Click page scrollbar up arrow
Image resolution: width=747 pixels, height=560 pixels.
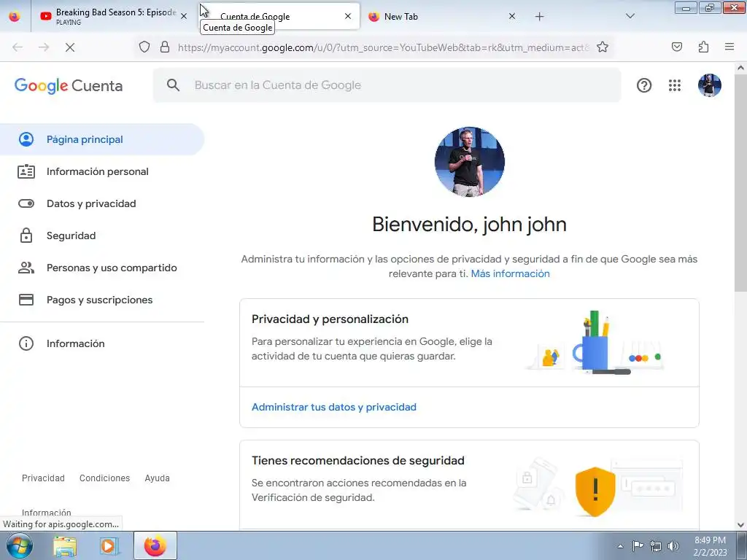pyautogui.click(x=740, y=68)
